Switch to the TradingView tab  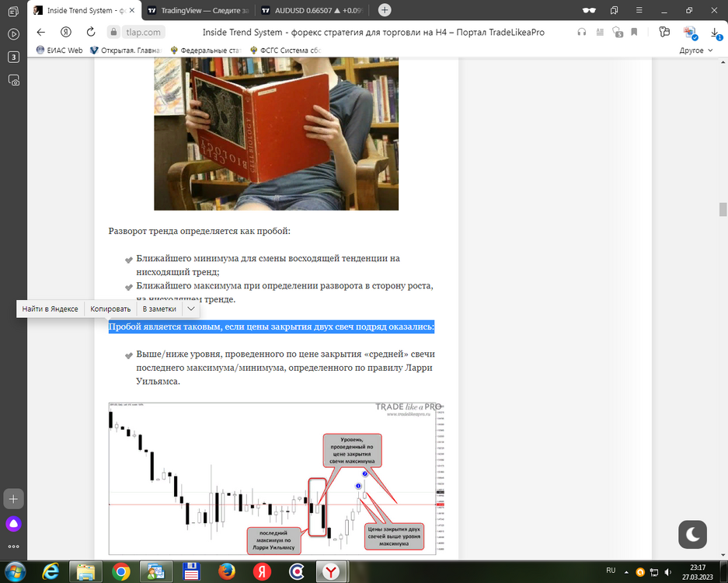tap(198, 10)
